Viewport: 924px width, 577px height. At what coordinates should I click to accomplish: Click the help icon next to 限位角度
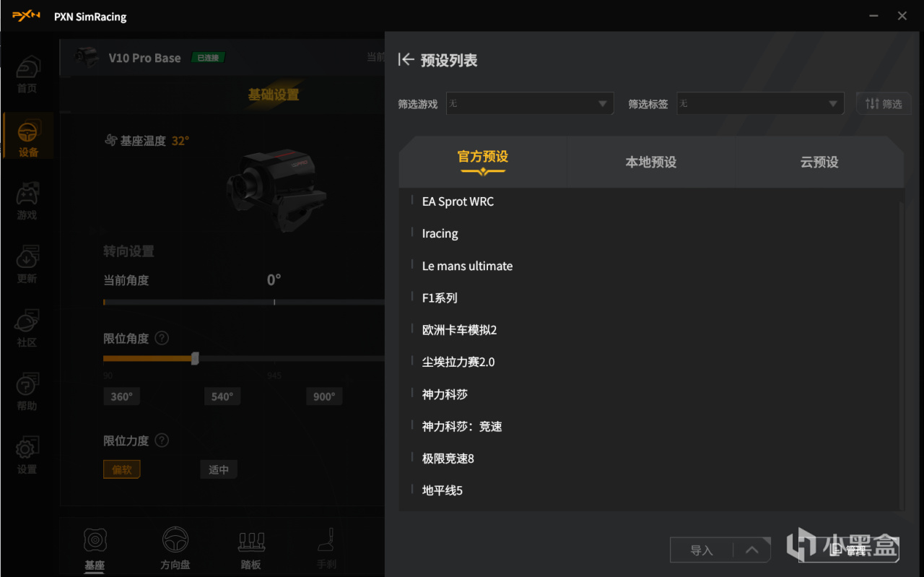click(x=162, y=338)
